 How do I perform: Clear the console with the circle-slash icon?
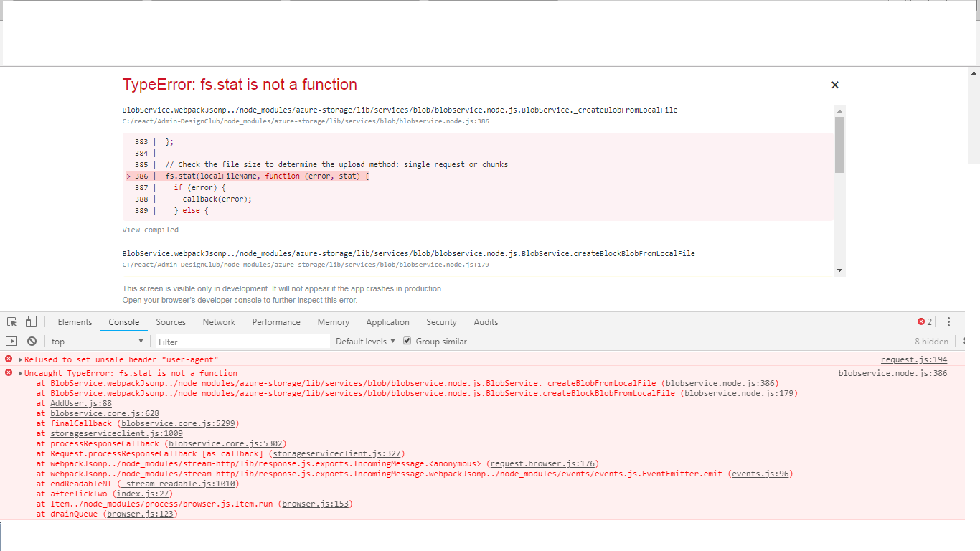coord(31,341)
